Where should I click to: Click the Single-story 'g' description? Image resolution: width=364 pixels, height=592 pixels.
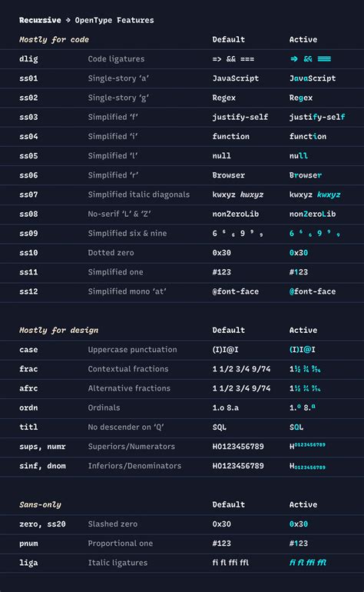(118, 98)
